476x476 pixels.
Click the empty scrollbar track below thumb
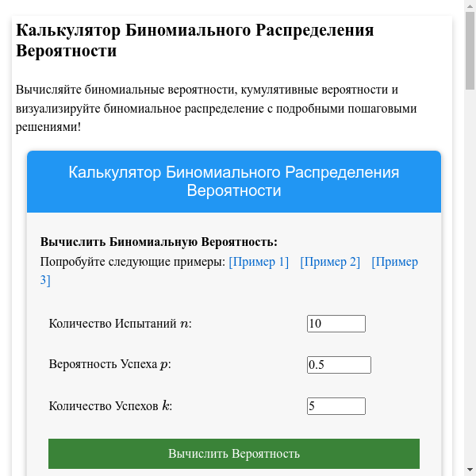point(470,278)
